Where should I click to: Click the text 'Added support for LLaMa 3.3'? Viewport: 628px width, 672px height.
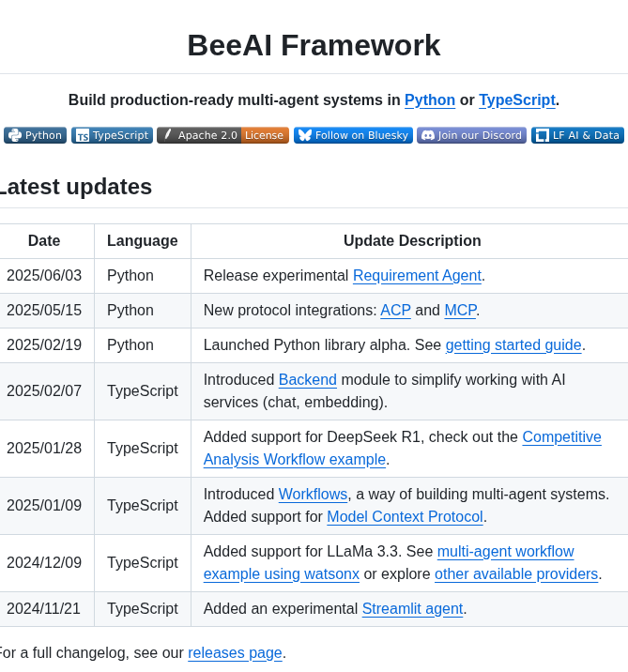coord(301,552)
